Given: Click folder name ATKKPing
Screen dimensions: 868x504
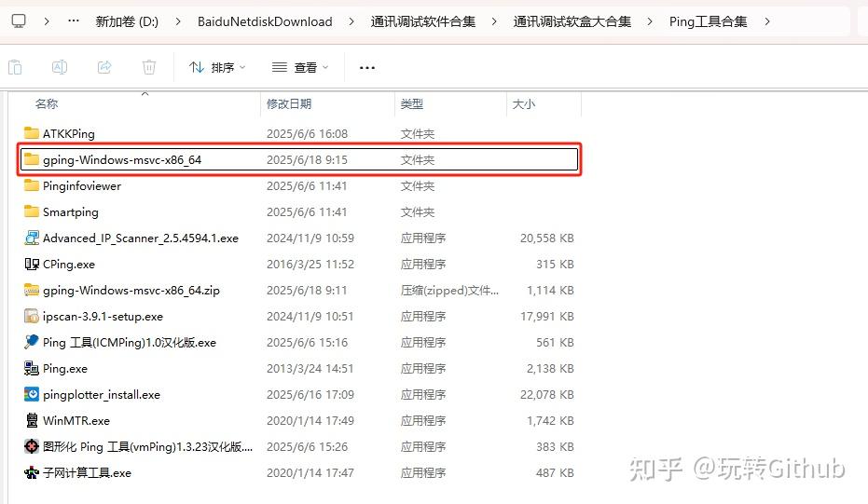Looking at the screenshot, I should (x=69, y=134).
